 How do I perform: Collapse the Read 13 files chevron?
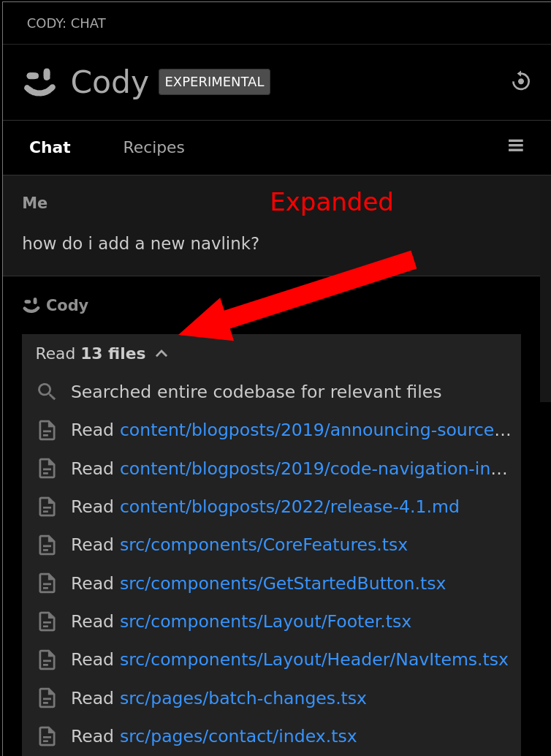[x=161, y=354]
